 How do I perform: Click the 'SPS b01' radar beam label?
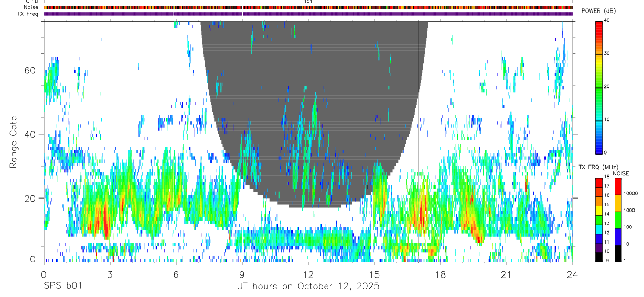point(62,286)
